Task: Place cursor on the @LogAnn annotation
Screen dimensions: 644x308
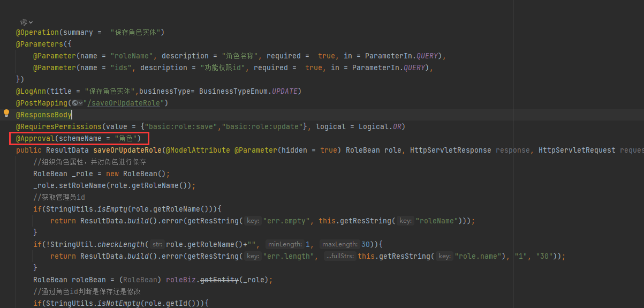Action: [x=31, y=91]
